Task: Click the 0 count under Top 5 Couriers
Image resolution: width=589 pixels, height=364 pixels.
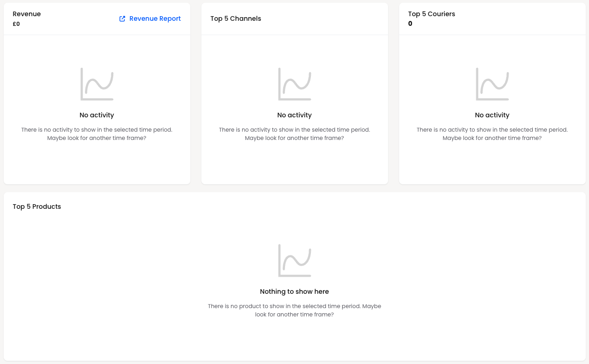Action: [410, 24]
